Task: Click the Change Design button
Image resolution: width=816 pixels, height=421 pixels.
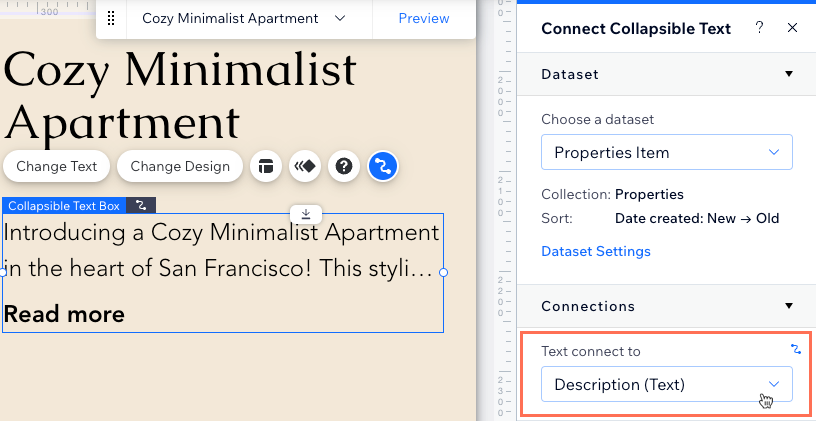Action: pyautogui.click(x=180, y=167)
